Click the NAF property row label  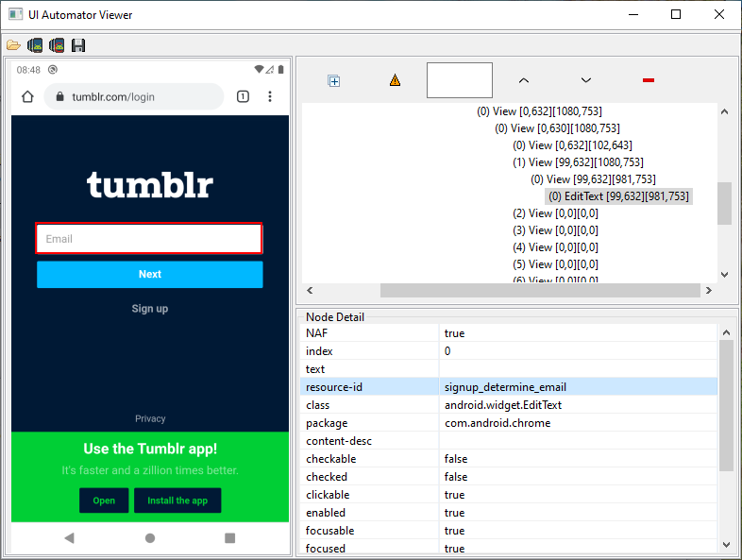pyautogui.click(x=316, y=332)
